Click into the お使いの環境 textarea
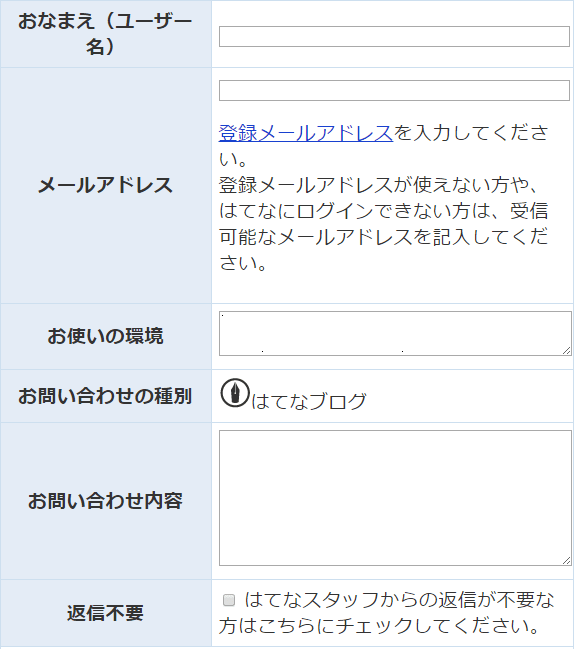Viewport: 578px width, 649px height. pyautogui.click(x=395, y=333)
